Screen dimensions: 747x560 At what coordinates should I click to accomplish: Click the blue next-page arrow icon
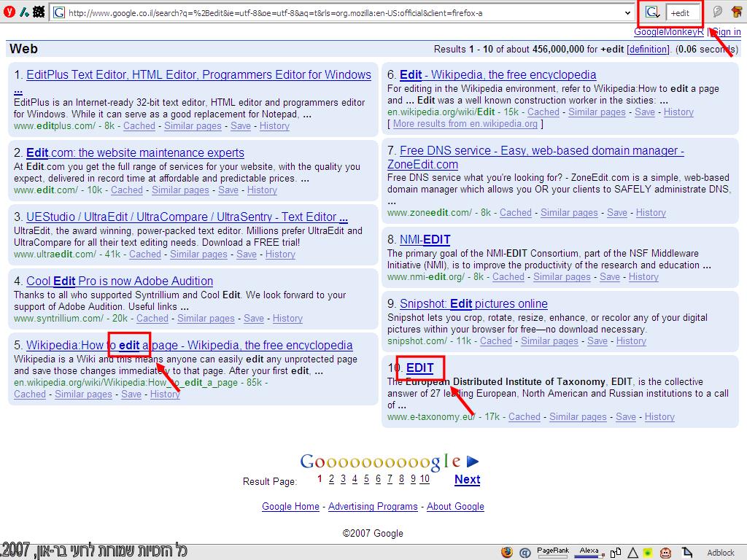[x=473, y=462]
